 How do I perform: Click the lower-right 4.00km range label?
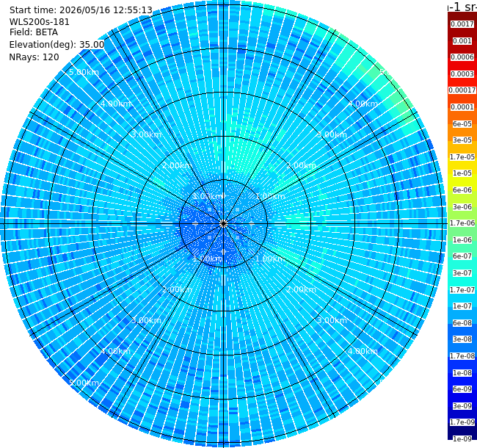tap(363, 351)
